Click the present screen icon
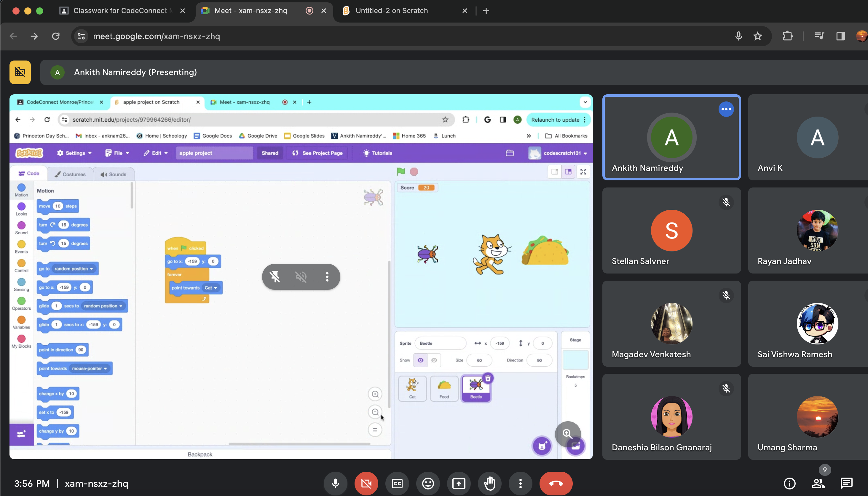Screen dimensions: 868x496 tap(459, 483)
